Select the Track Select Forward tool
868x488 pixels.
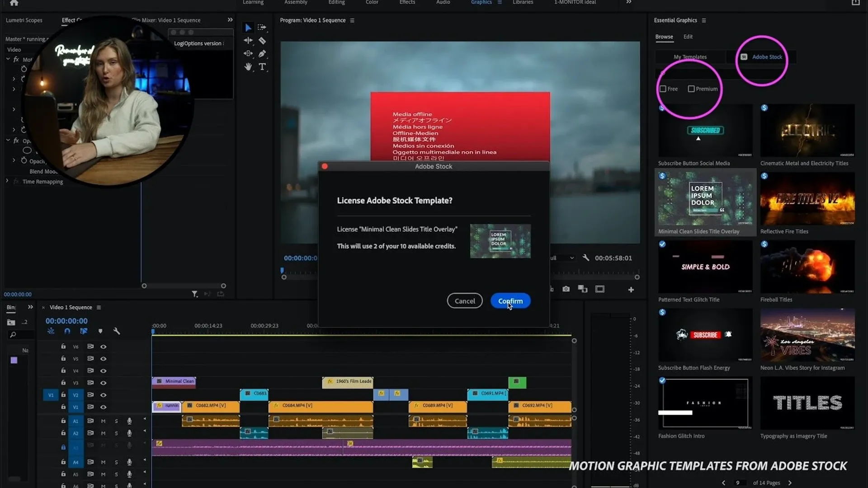[262, 28]
